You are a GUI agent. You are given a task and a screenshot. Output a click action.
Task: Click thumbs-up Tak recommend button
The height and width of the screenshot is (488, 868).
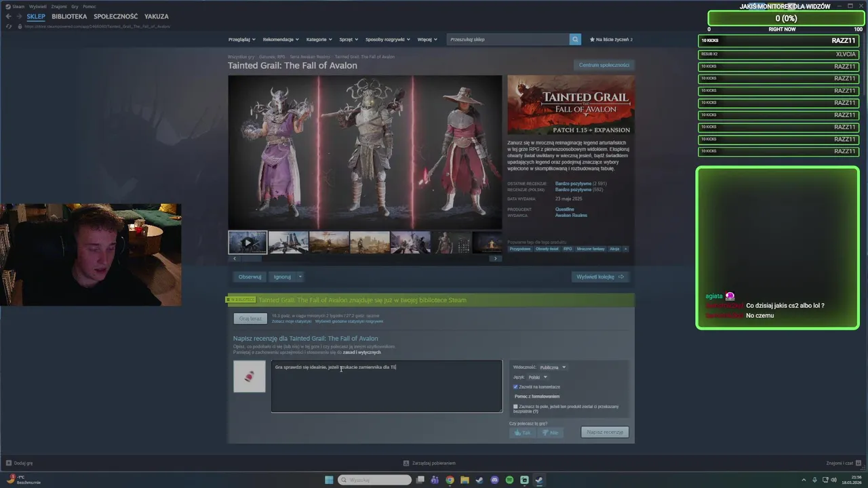click(522, 432)
